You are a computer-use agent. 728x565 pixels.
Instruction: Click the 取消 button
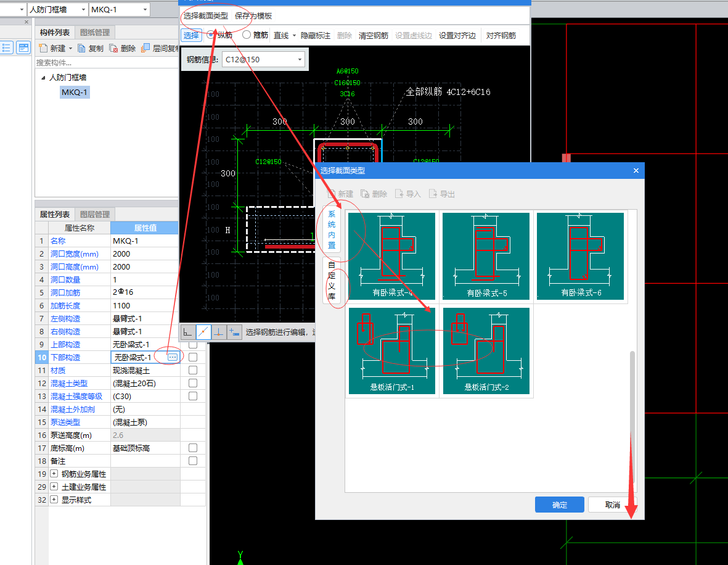tap(612, 505)
